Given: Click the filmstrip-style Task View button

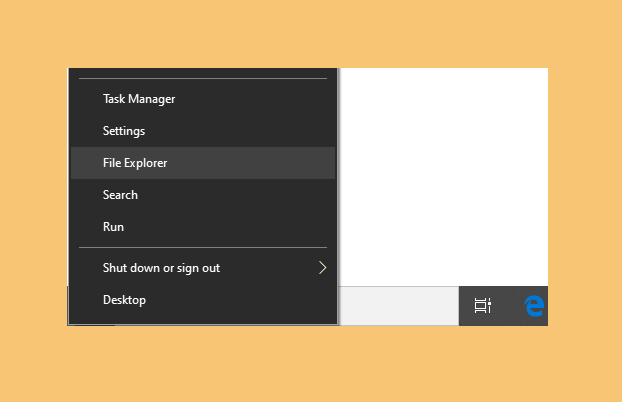Looking at the screenshot, I should (x=482, y=306).
